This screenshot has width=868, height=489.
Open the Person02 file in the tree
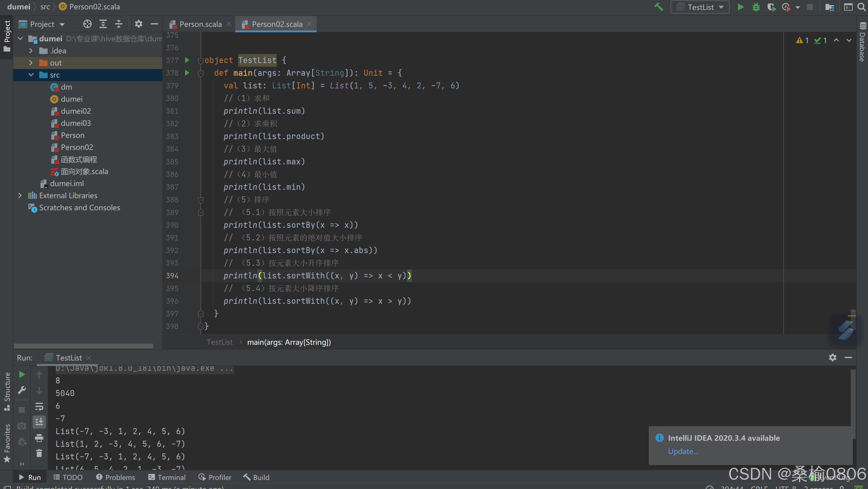[77, 148]
